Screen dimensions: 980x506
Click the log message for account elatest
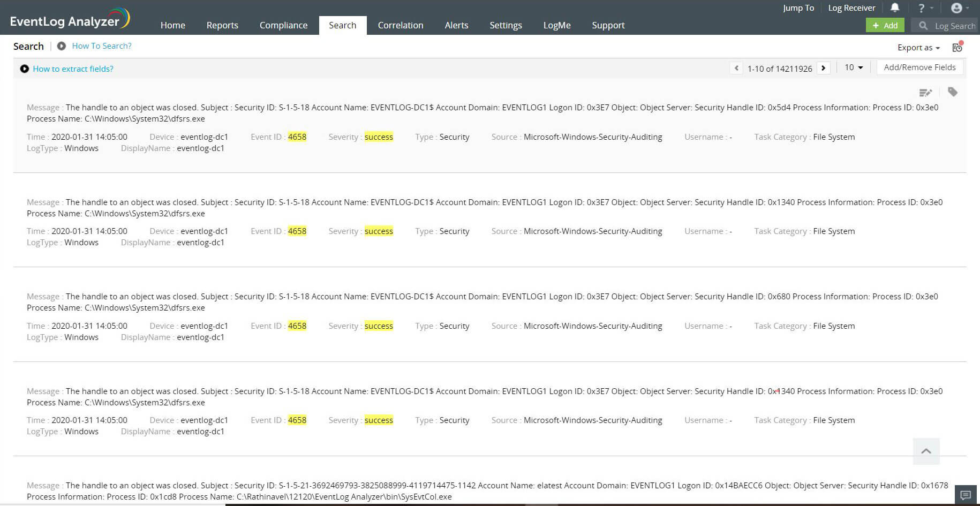(487, 491)
